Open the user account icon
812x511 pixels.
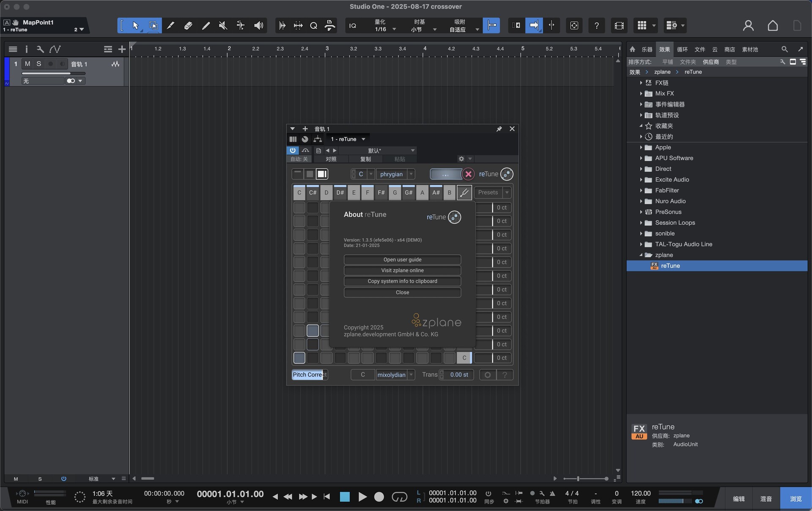pyautogui.click(x=748, y=26)
